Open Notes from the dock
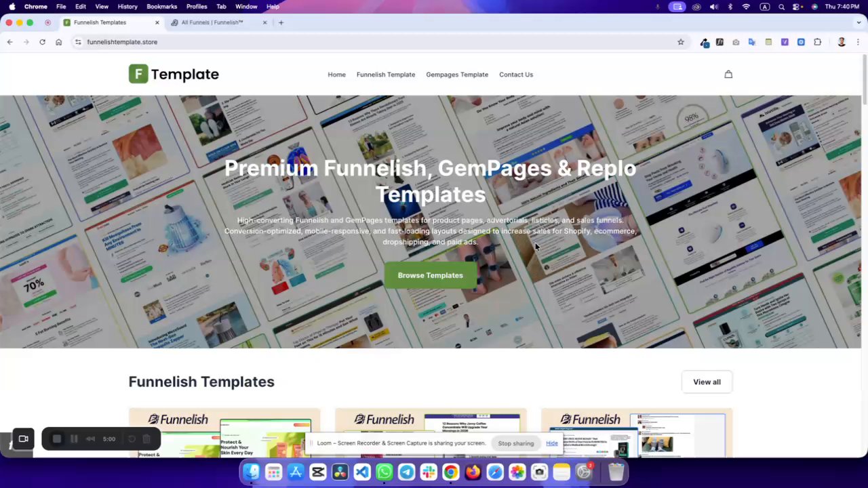868x488 pixels. 561,472
